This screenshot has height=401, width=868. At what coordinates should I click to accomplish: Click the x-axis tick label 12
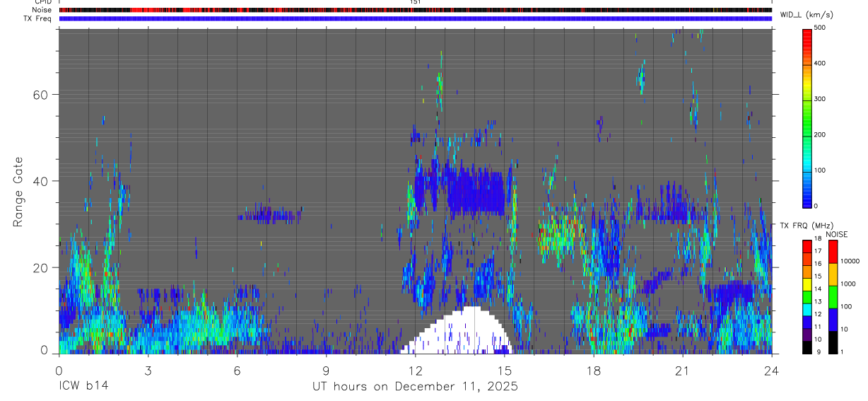(415, 370)
